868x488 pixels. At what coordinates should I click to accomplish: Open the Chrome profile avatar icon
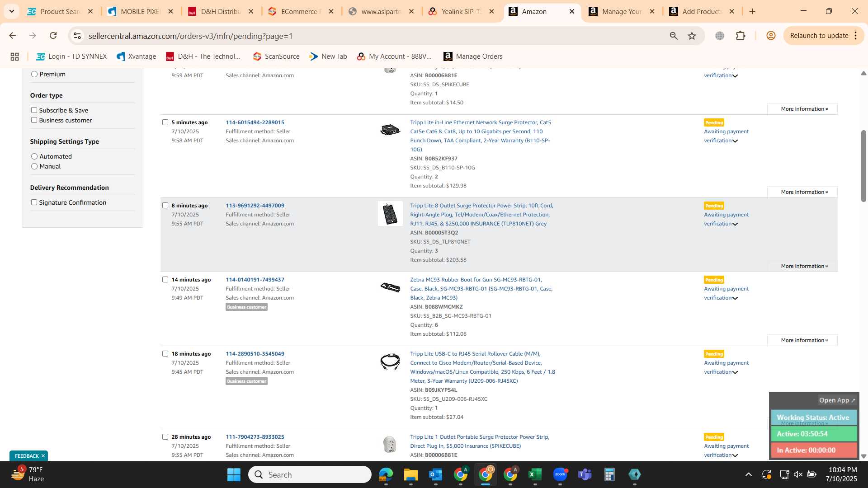pos(771,36)
